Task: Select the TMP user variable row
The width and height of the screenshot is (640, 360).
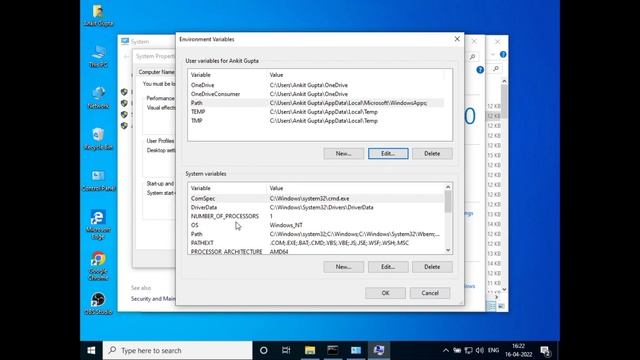Action: (316, 121)
